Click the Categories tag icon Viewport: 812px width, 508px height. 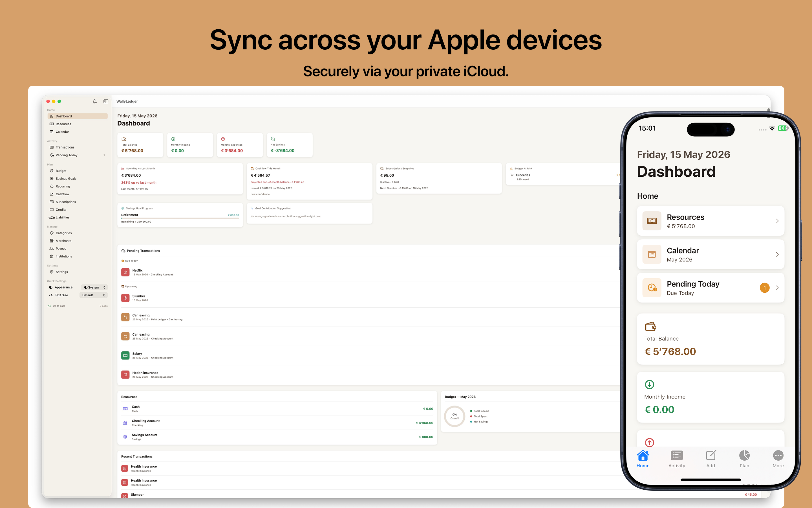(x=52, y=233)
